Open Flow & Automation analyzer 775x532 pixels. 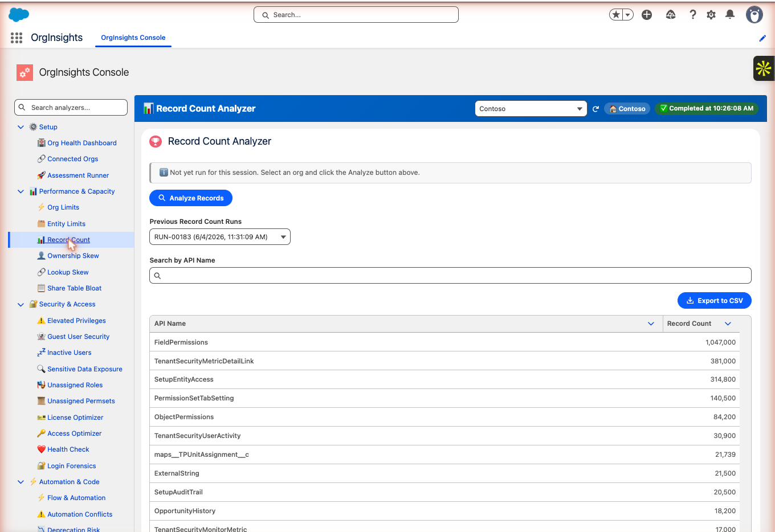pyautogui.click(x=76, y=498)
